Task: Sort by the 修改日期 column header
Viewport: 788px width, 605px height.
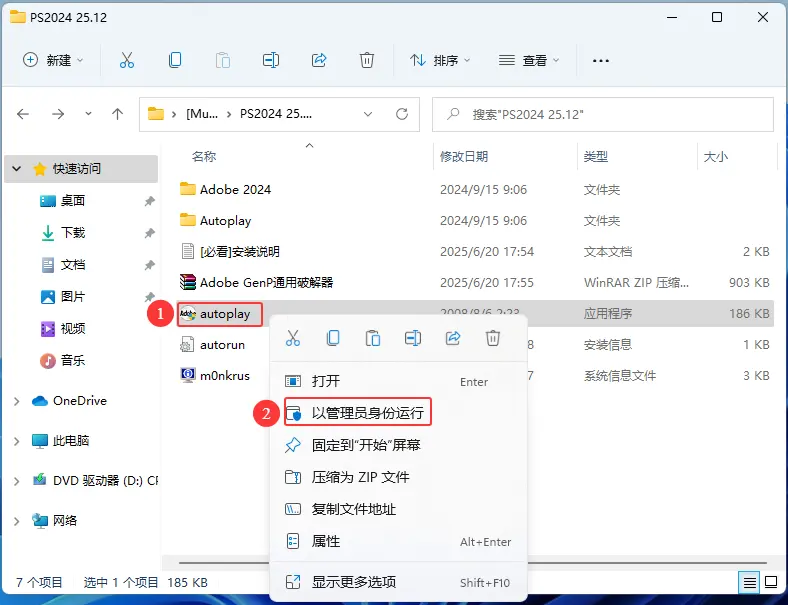Action: (464, 157)
